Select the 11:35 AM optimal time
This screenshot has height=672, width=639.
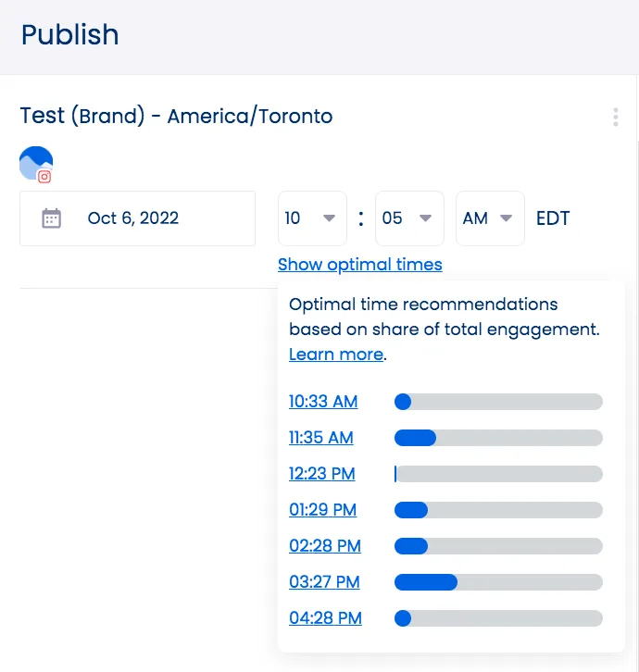click(320, 438)
